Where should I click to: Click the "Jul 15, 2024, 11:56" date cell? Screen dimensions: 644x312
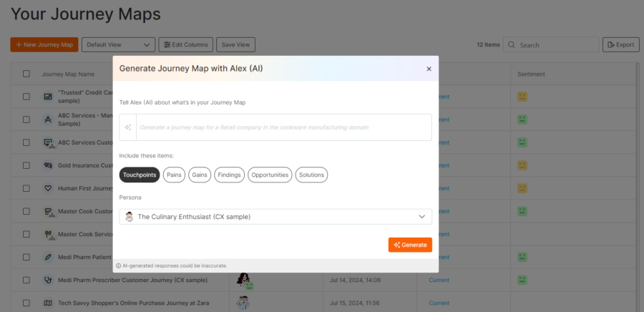tap(354, 303)
